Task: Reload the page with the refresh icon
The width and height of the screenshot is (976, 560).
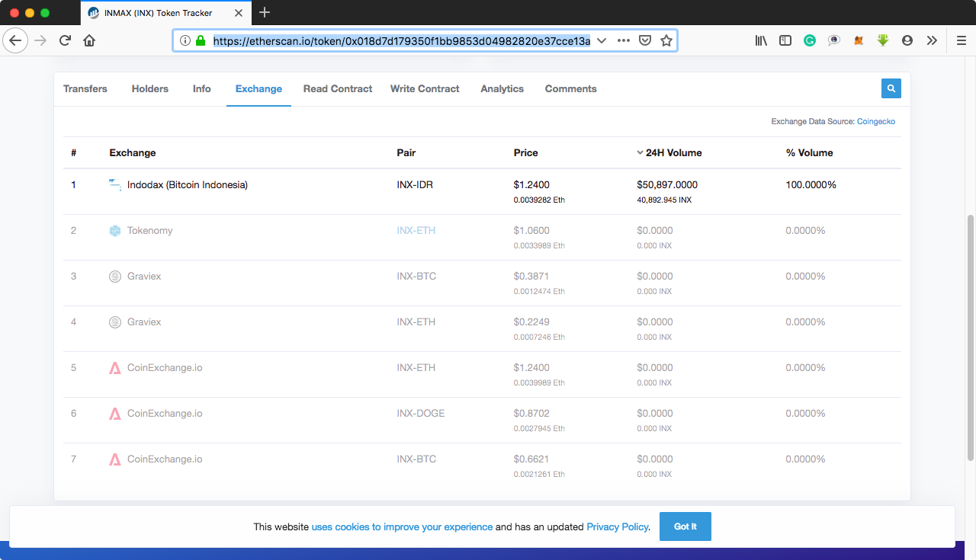Action: pyautogui.click(x=66, y=40)
